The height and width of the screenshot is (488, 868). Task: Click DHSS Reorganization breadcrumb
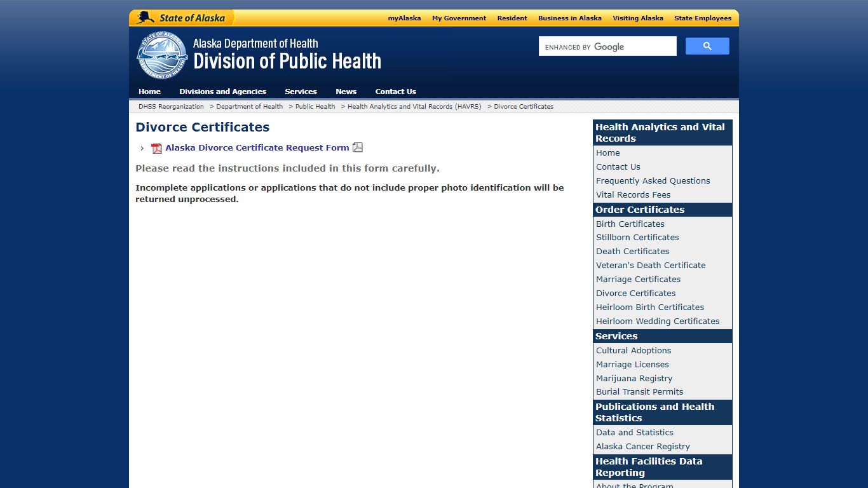click(171, 107)
